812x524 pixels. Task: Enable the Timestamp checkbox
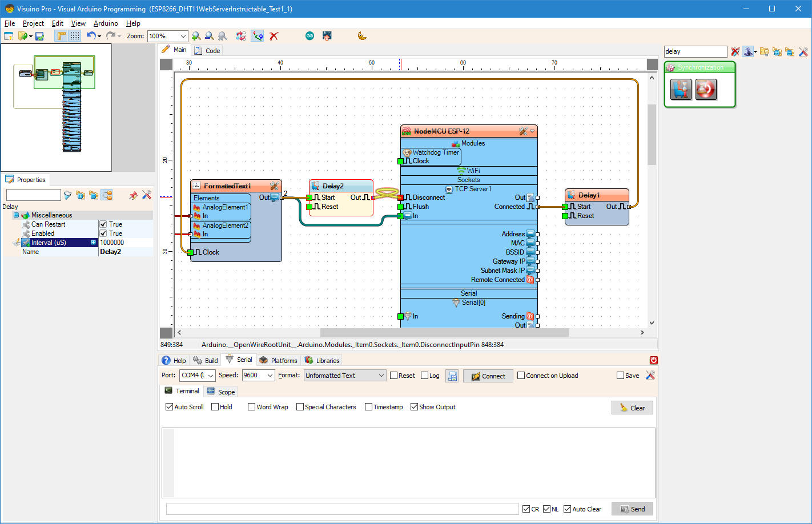coord(368,407)
